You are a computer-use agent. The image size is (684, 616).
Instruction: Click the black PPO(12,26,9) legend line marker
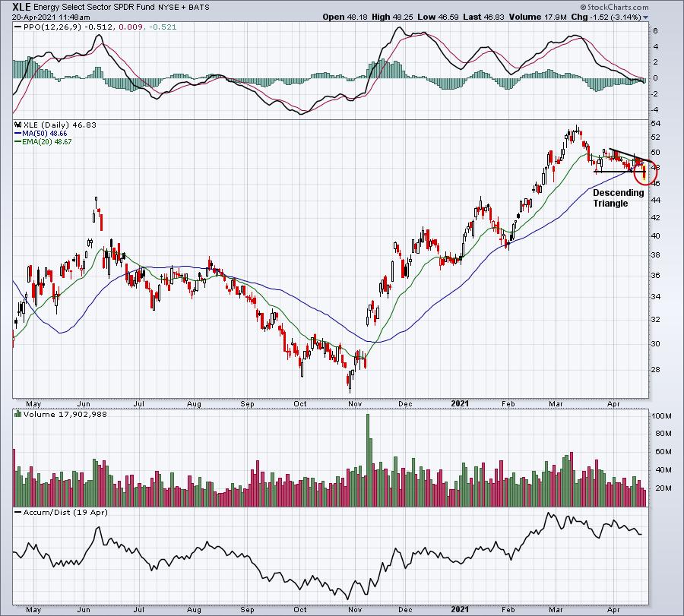click(x=18, y=27)
